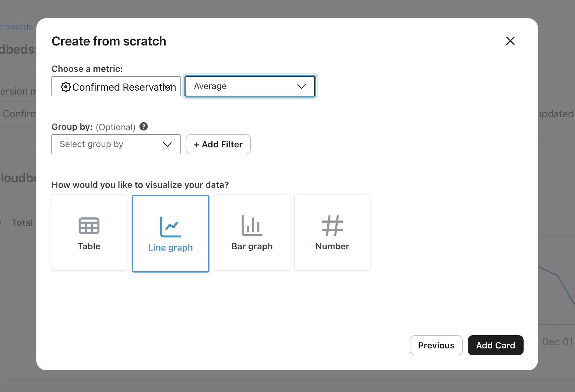The image size is (575, 392).
Task: Click the Number hash symbol icon
Action: tap(332, 226)
